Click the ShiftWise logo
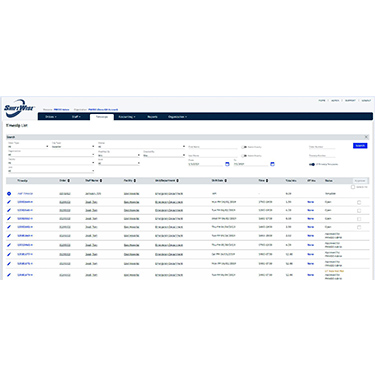 tap(19, 108)
